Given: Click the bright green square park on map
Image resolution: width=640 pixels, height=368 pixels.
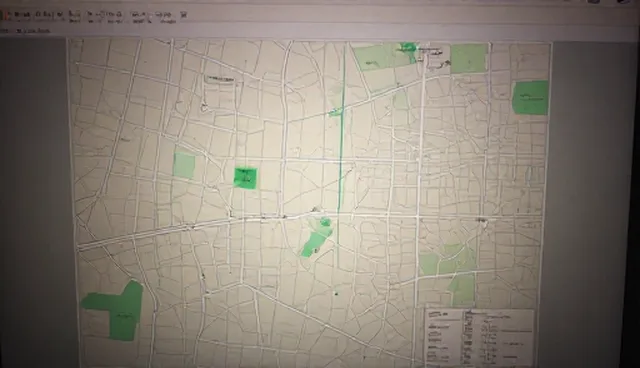Looking at the screenshot, I should pos(245,177).
